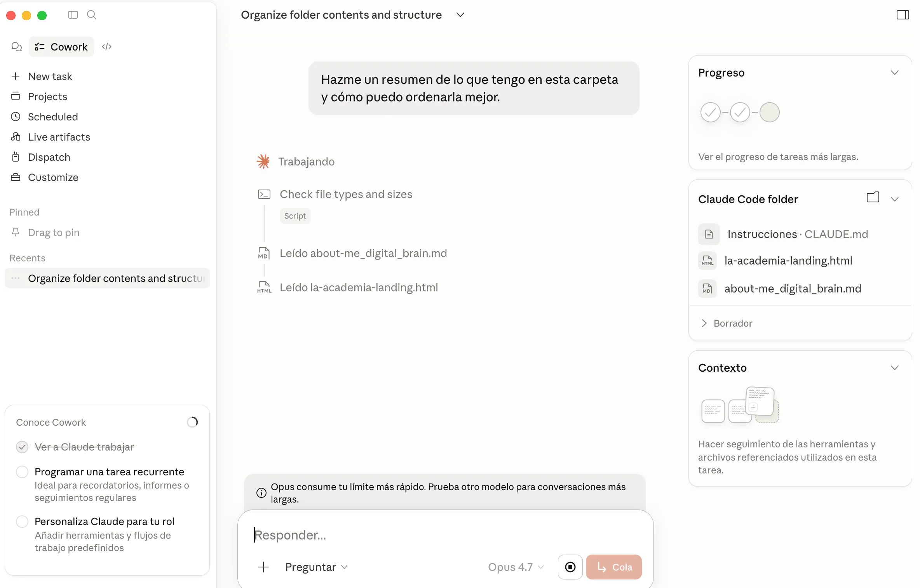Toggle the right side panel icon

[x=903, y=15]
